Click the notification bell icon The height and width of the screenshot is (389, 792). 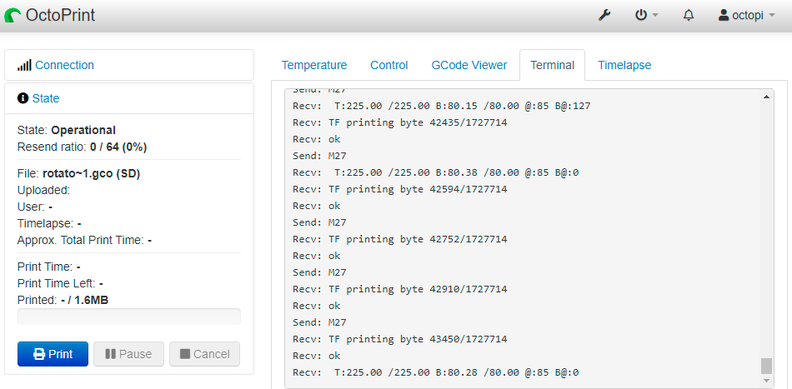point(688,15)
